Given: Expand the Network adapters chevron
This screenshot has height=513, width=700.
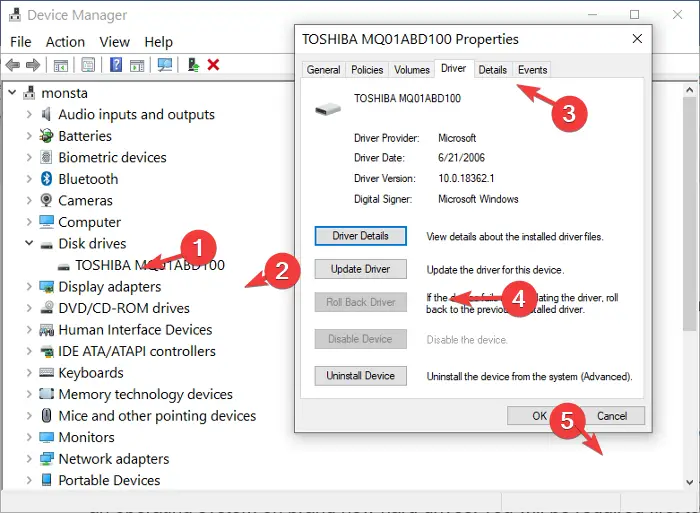Looking at the screenshot, I should (29, 459).
